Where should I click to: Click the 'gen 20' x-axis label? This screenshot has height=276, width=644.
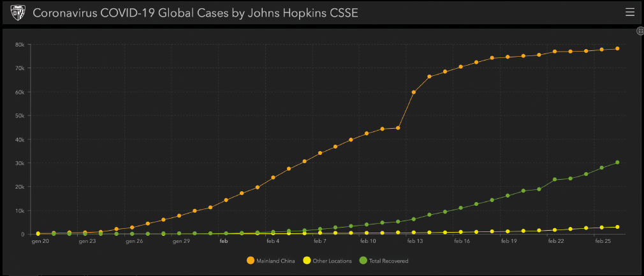41,242
